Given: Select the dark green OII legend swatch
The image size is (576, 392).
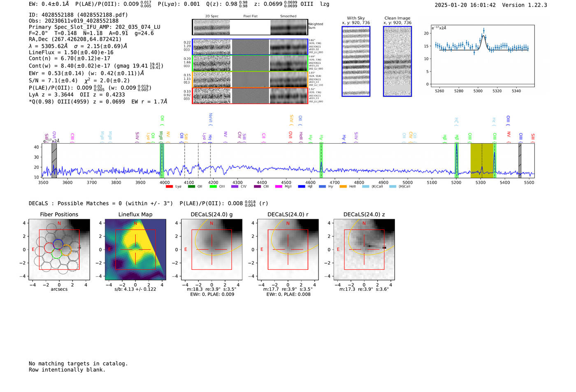Looking at the screenshot, I should coord(191,186).
